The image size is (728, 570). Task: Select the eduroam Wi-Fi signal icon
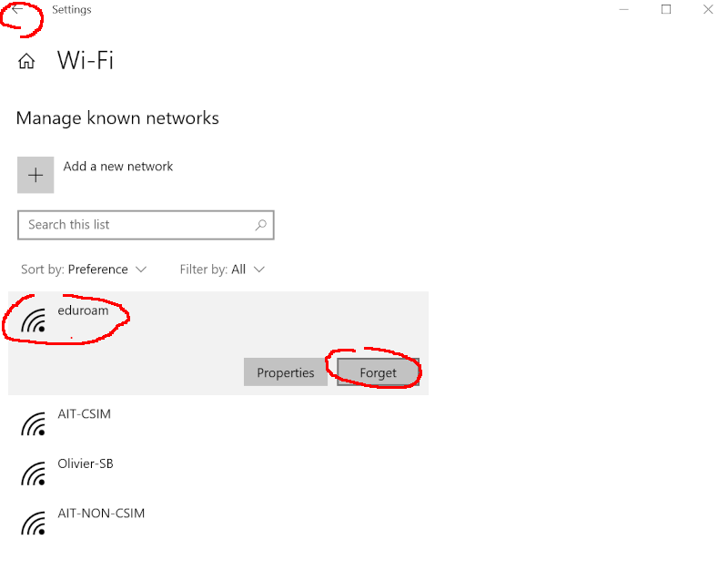coord(34,321)
